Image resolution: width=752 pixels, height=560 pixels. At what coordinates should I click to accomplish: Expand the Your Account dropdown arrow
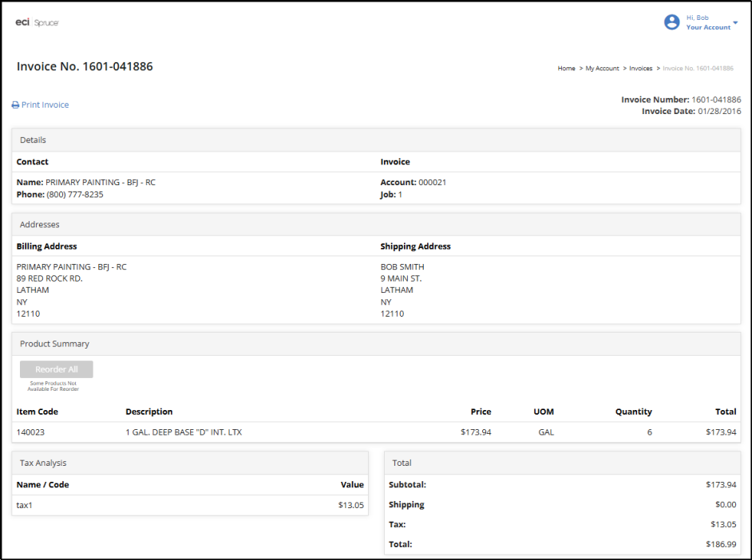735,23
